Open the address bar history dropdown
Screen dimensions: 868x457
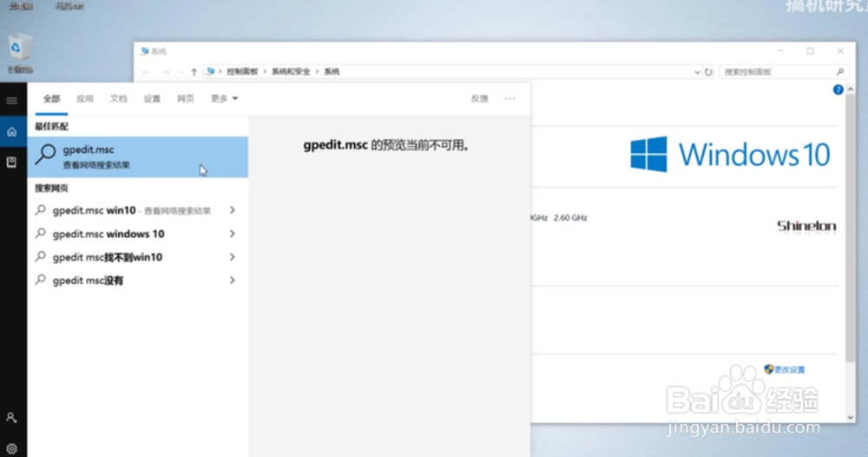click(697, 72)
